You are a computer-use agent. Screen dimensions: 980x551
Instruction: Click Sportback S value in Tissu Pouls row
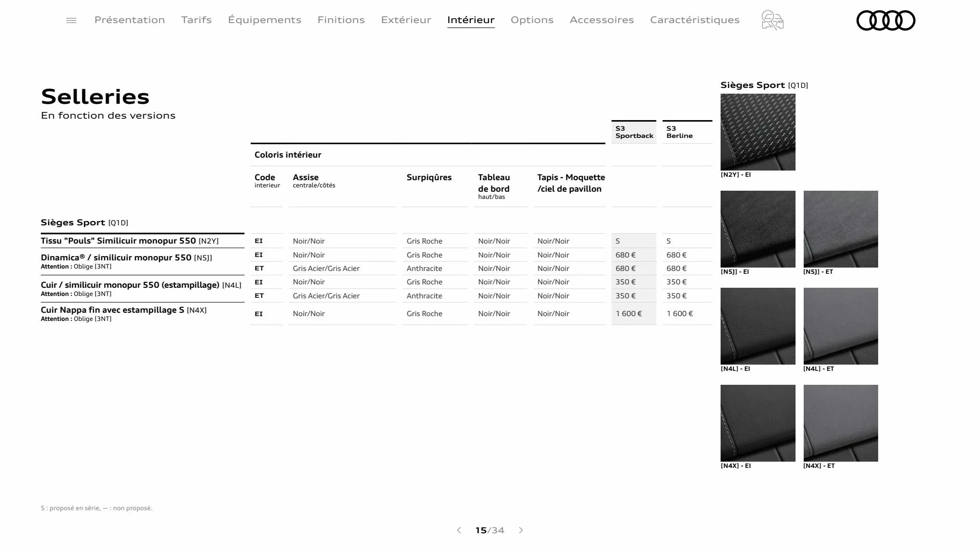618,241
